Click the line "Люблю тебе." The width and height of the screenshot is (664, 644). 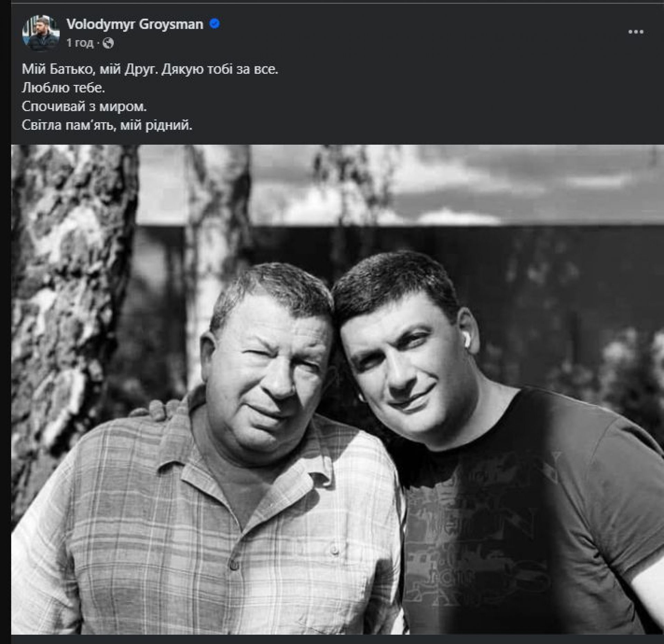63,88
